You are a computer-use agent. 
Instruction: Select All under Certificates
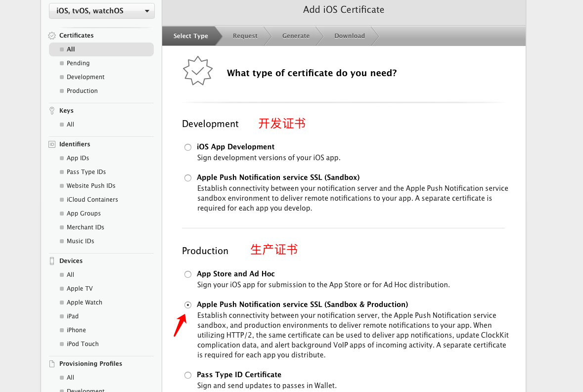[101, 49]
